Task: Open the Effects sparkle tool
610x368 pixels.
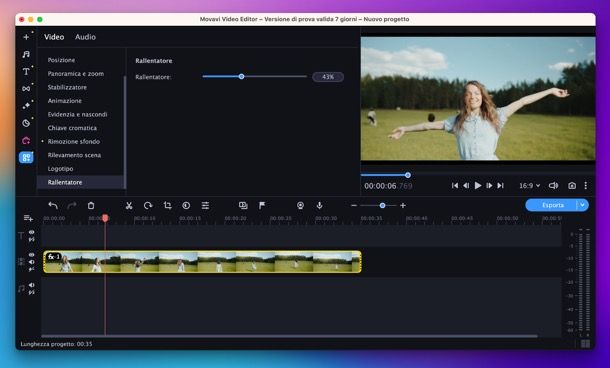Action: pos(26,106)
